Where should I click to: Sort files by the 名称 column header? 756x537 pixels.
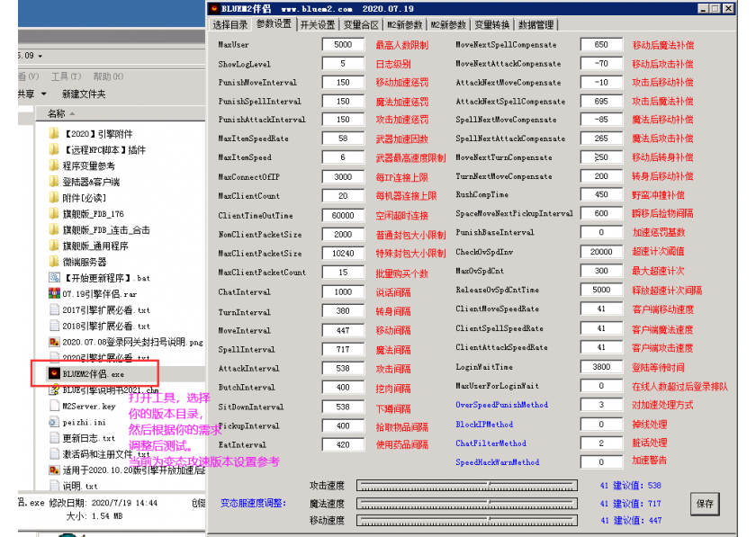tap(57, 113)
